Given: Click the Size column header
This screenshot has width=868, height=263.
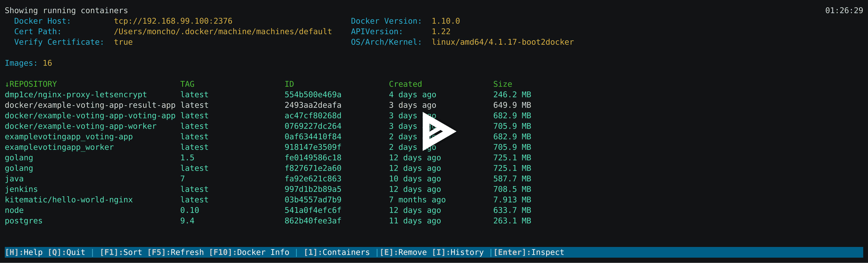Looking at the screenshot, I should tap(502, 84).
